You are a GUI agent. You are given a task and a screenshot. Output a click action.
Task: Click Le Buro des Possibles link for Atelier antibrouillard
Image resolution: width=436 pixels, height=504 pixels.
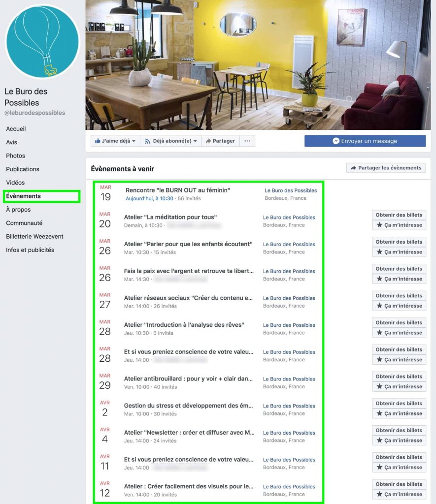pos(289,379)
